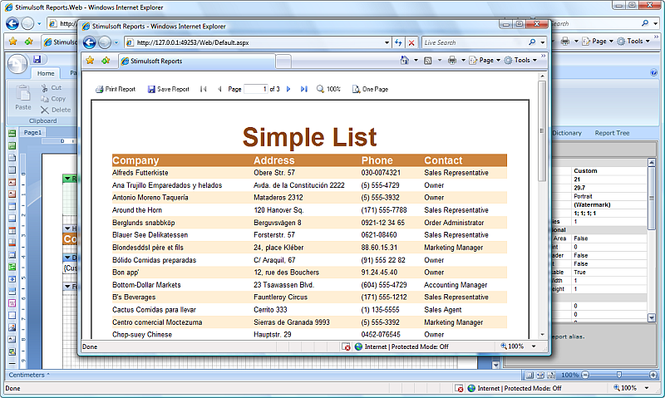Click the Contact column header
This screenshot has height=398, width=665.
coord(443,160)
